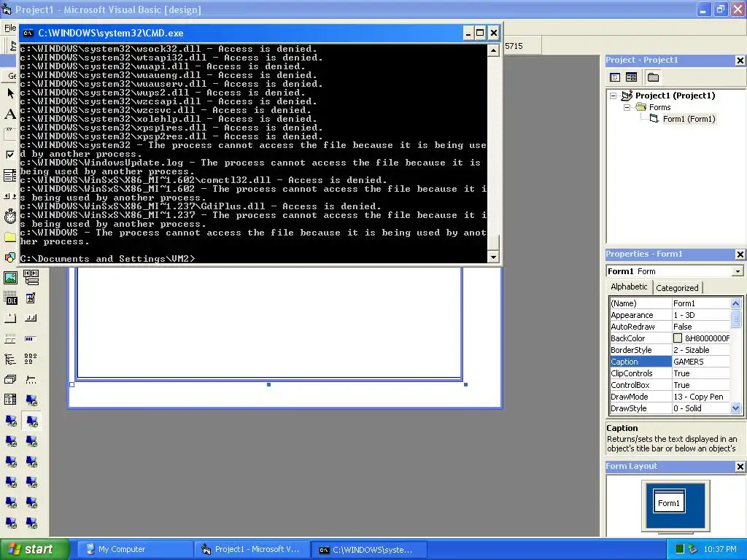Viewport: 747px width, 560px height.
Task: Select the Label control tool
Action: pos(10,114)
